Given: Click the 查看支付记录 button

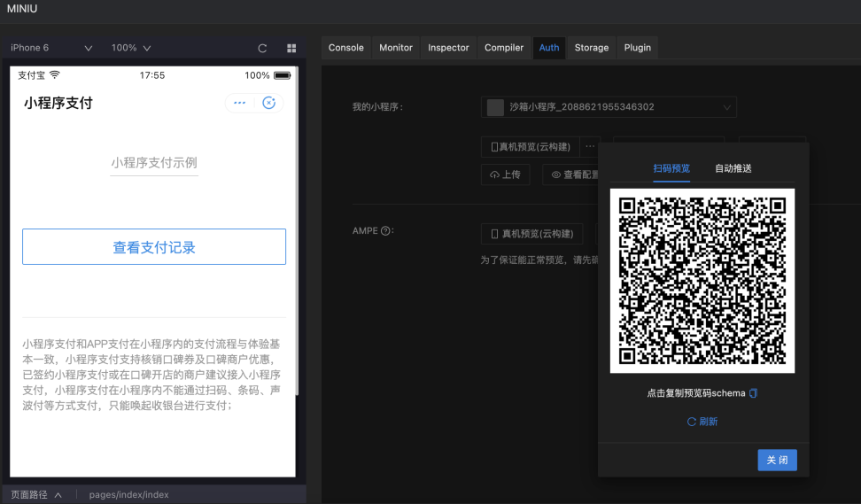Looking at the screenshot, I should (154, 247).
